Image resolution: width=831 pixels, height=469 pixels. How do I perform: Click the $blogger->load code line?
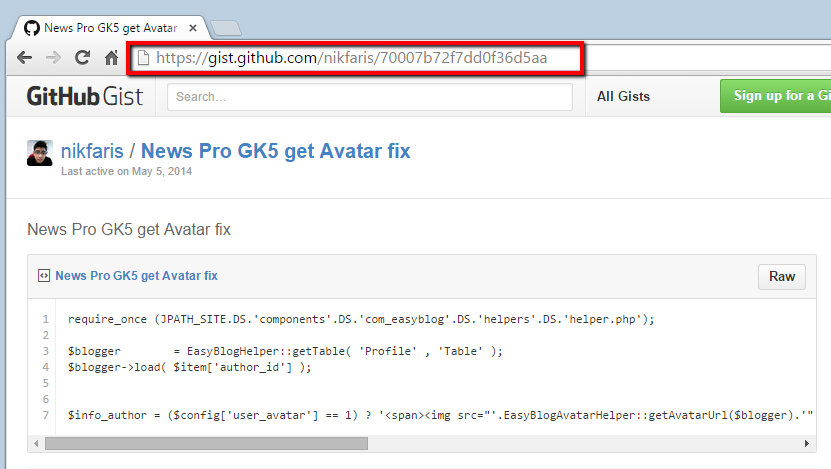point(190,367)
